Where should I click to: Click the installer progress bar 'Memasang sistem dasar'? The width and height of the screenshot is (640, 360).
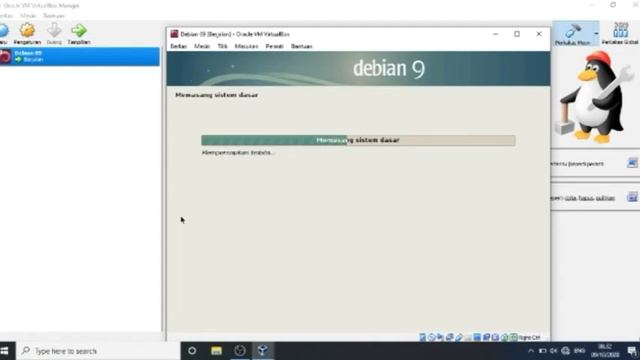[x=358, y=140]
